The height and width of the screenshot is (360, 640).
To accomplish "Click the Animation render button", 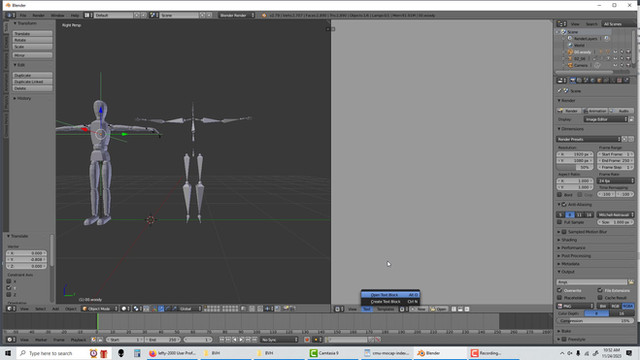I will (595, 111).
